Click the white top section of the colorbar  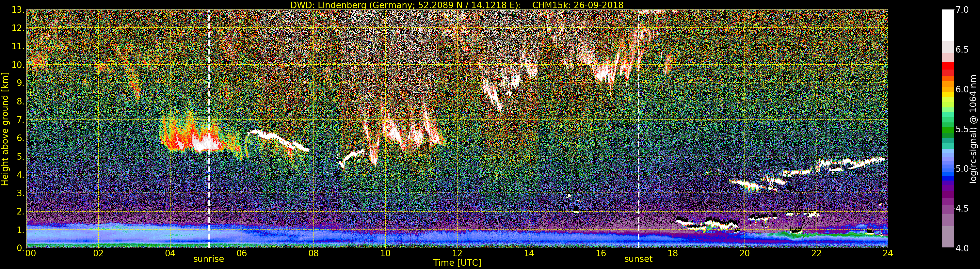point(947,23)
